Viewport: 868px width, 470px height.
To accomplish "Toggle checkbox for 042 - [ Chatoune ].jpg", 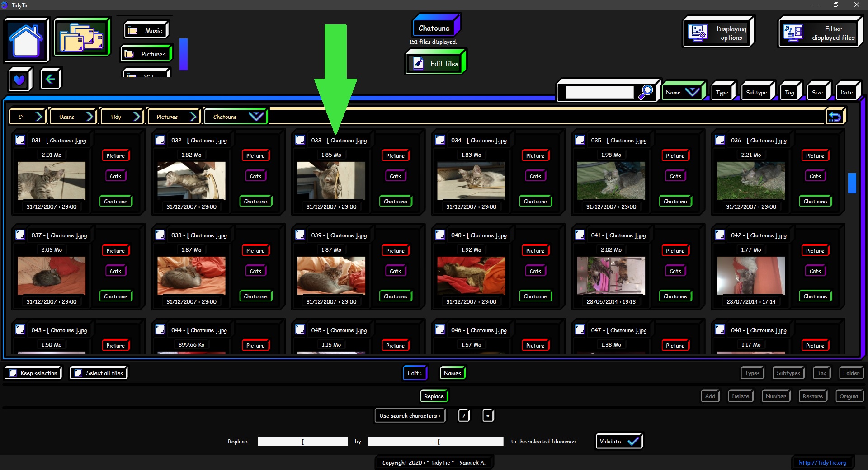I will [x=720, y=235].
